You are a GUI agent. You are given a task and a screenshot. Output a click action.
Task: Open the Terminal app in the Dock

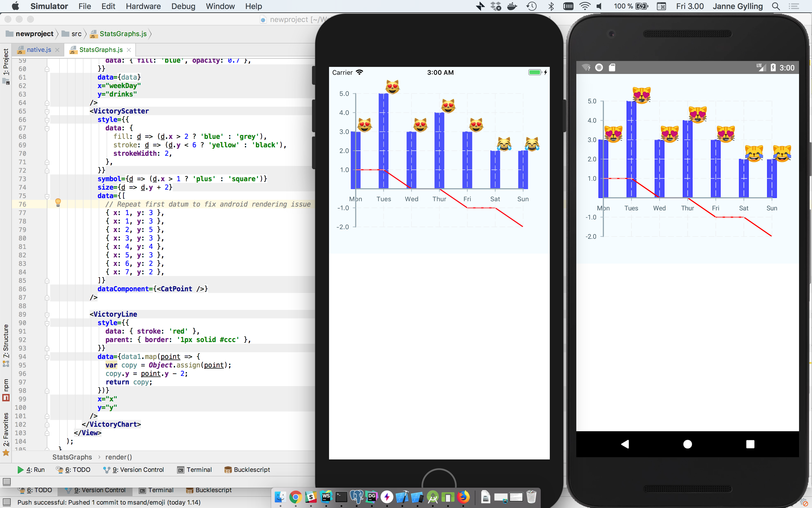click(x=341, y=497)
